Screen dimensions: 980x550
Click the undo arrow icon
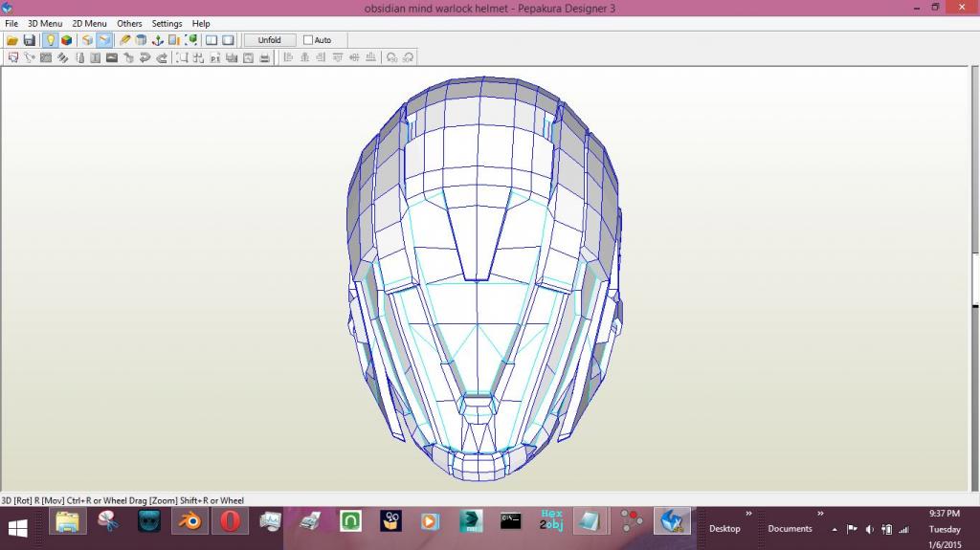[145, 57]
